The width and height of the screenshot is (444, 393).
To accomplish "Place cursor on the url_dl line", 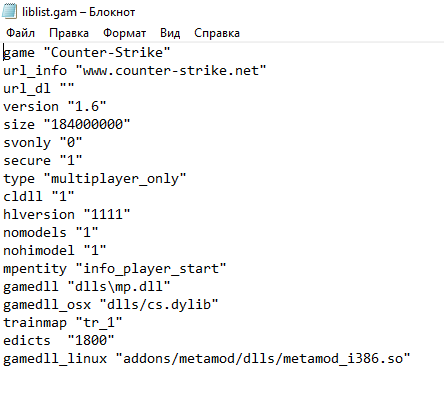I will [x=39, y=89].
